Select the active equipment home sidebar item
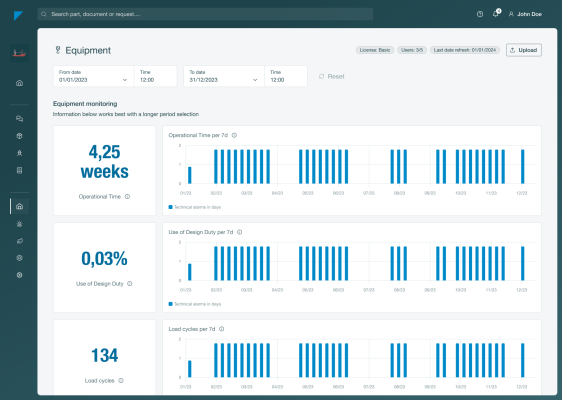This screenshot has width=562, height=400. [x=19, y=206]
